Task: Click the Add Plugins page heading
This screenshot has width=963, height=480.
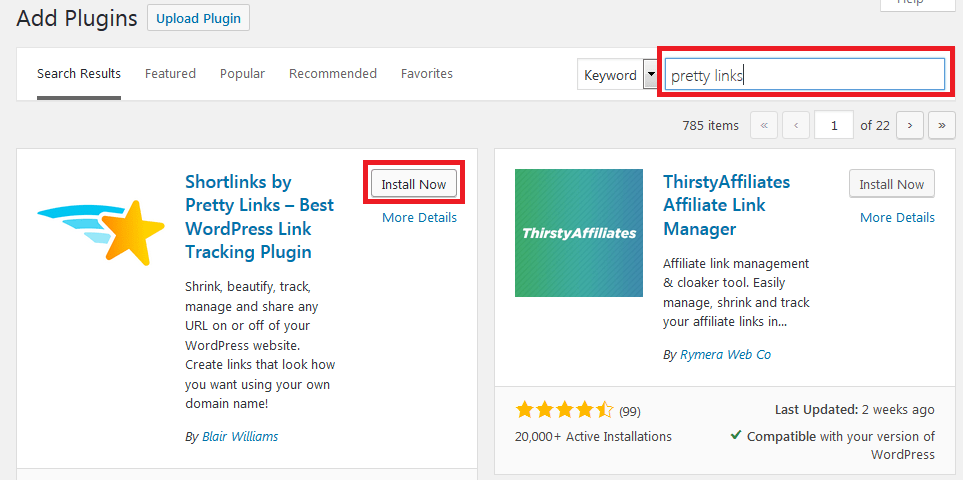Action: pyautogui.click(x=77, y=18)
